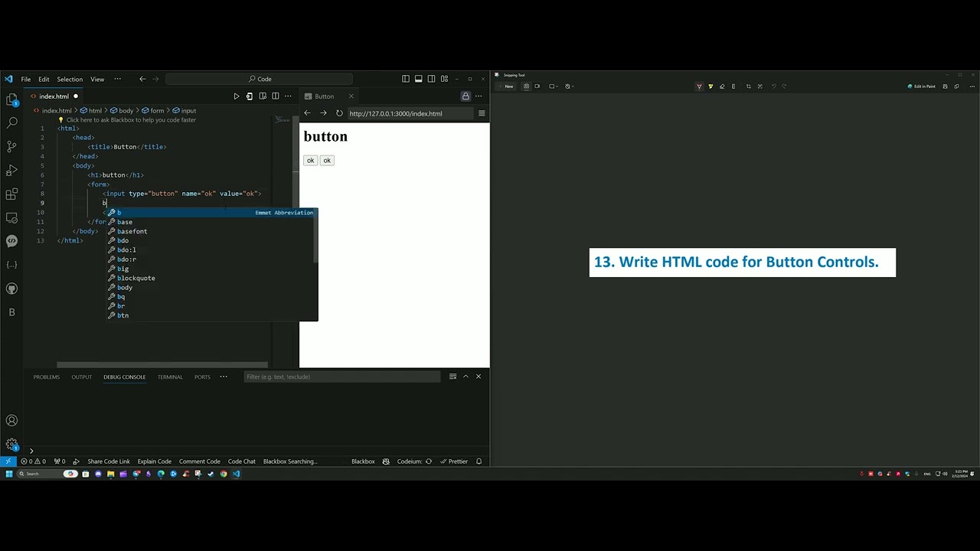Image resolution: width=980 pixels, height=551 pixels.
Task: Switch Snipping Tool to record mode
Action: (x=537, y=86)
